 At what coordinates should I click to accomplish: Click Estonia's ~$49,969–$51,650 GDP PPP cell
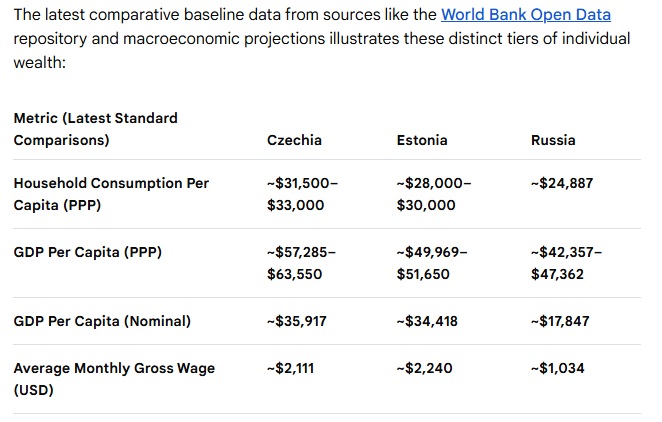click(x=432, y=263)
